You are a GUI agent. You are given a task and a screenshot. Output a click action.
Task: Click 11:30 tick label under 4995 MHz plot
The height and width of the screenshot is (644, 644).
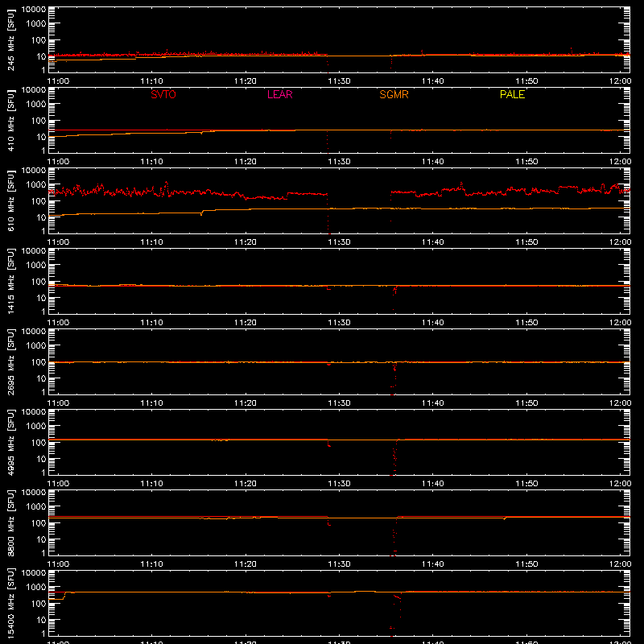[x=339, y=484]
